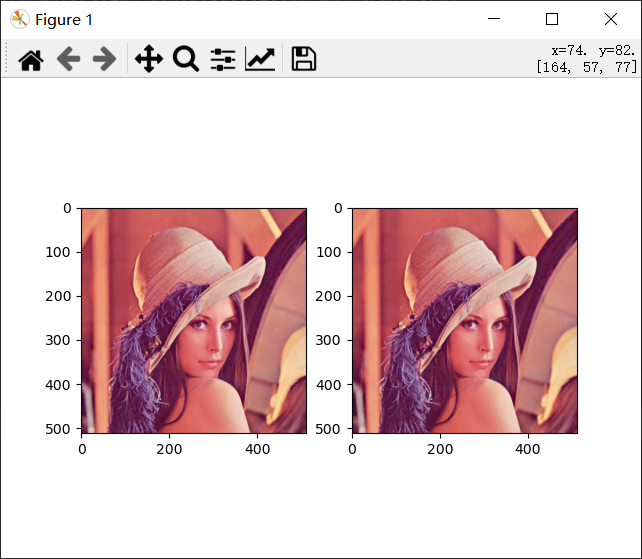The width and height of the screenshot is (642, 559).
Task: Activate the Zoom to rectangle tool
Action: coord(185,59)
